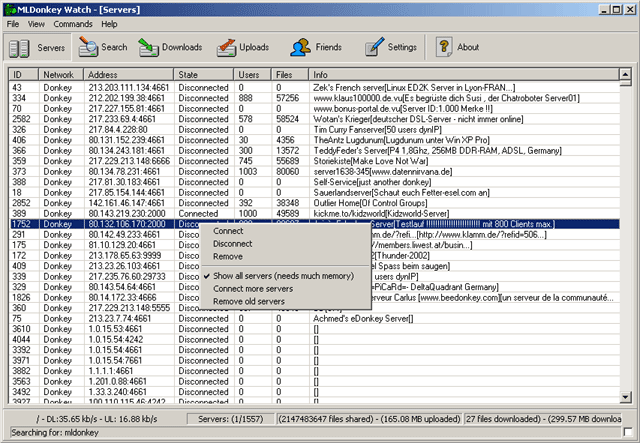Open the Settings toolbar icon
640x443 pixels.
point(373,47)
